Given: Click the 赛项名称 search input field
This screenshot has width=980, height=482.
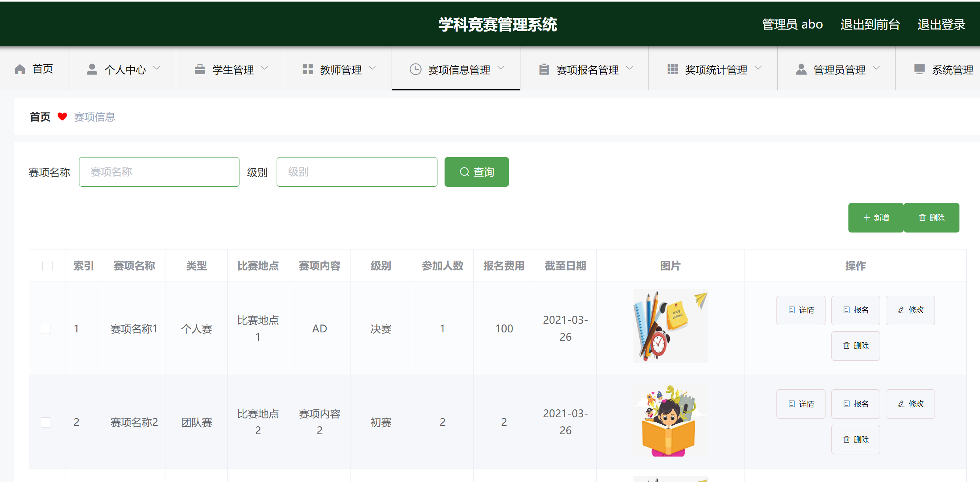Looking at the screenshot, I should pos(159,172).
